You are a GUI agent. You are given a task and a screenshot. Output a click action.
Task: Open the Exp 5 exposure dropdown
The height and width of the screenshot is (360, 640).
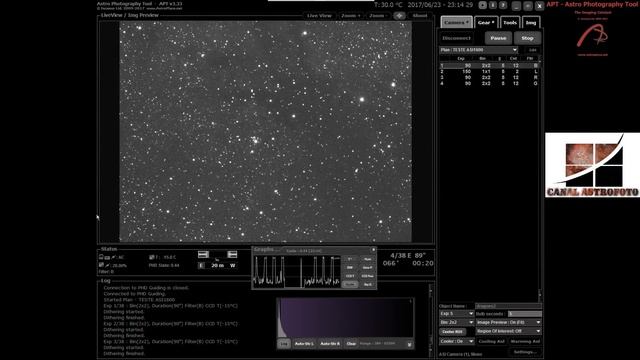[456, 313]
